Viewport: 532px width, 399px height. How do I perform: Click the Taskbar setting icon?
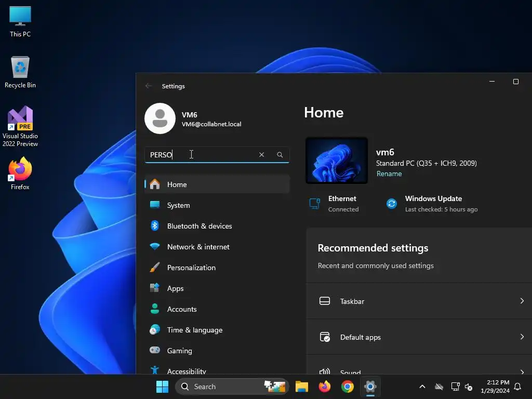click(x=325, y=301)
